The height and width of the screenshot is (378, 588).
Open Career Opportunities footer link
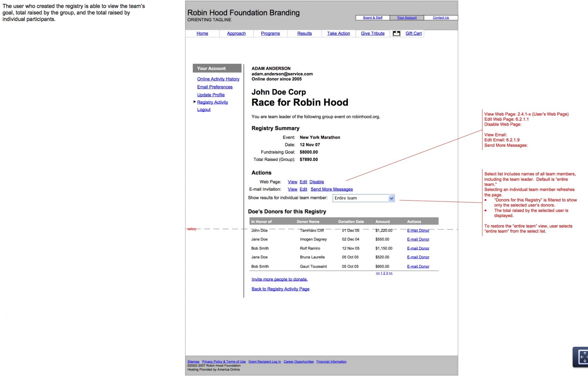click(299, 362)
